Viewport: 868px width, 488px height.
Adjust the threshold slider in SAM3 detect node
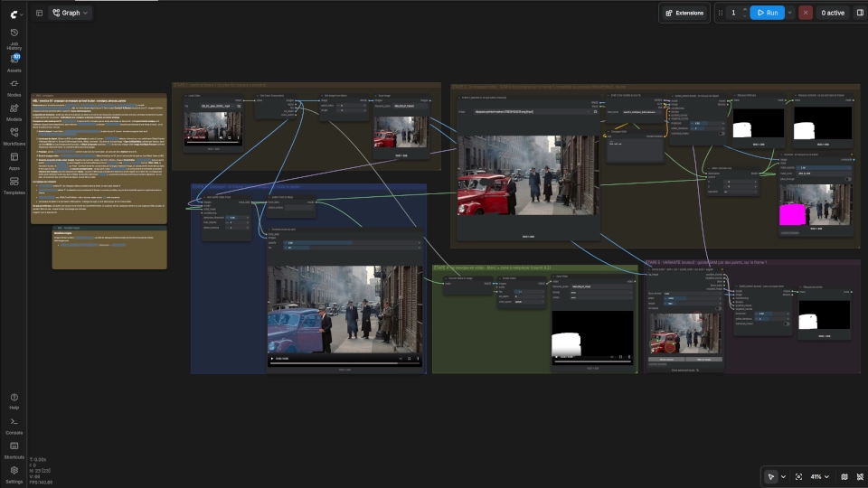coord(708,124)
